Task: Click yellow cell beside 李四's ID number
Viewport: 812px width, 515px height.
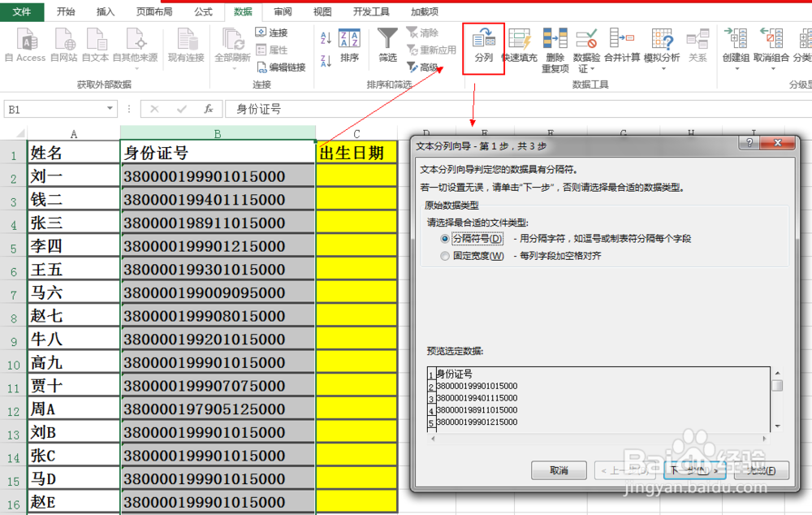Action: pyautogui.click(x=356, y=245)
